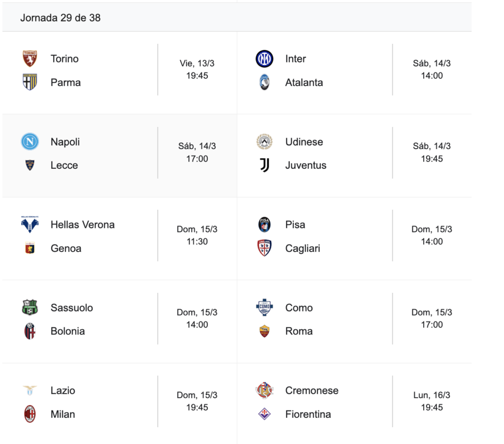Open the Cremonese team name link

click(312, 390)
